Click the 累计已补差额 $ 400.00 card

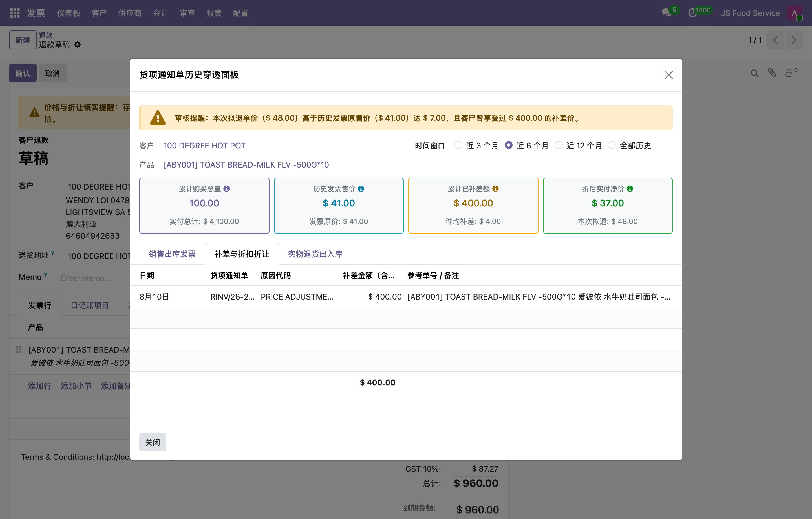473,206
